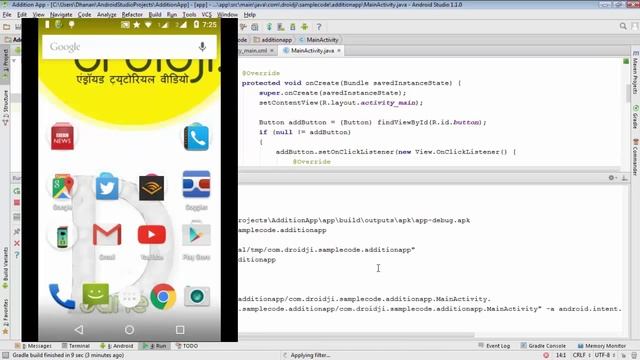Open the blue Phone contacts app icon
The width and height of the screenshot is (640, 360).
point(196,137)
